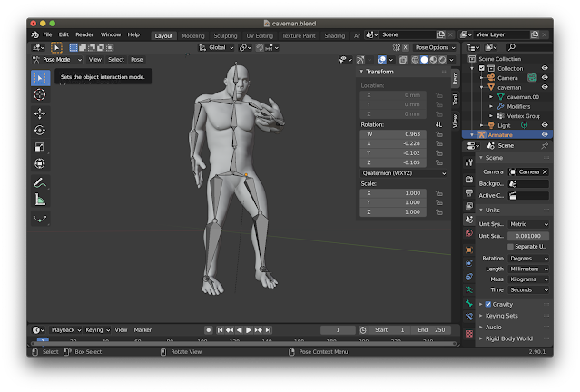Open the Quaternion (WXYZ) rotation mode dropdown
The image size is (580, 392).
404,172
